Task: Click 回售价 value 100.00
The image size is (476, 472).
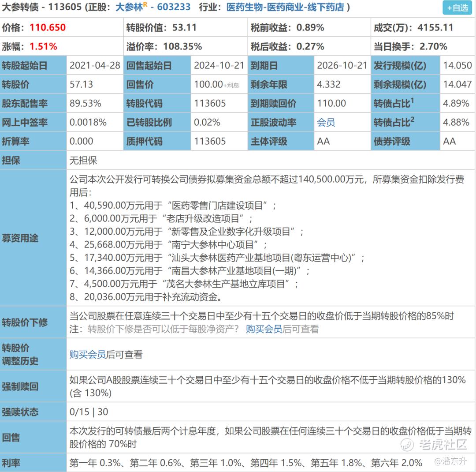Action: pyautogui.click(x=208, y=84)
